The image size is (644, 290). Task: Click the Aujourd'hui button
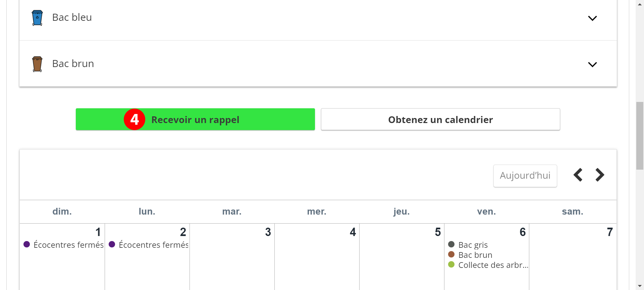[525, 176]
